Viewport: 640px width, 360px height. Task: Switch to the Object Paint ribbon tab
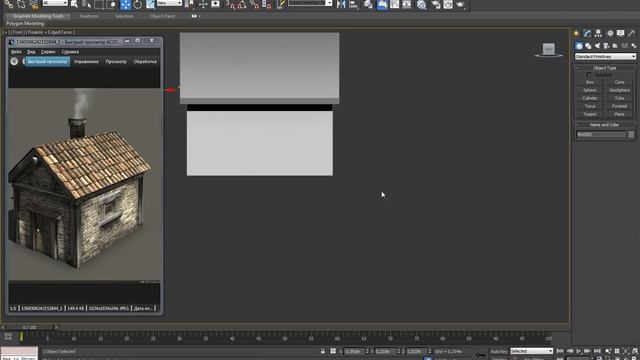(162, 16)
